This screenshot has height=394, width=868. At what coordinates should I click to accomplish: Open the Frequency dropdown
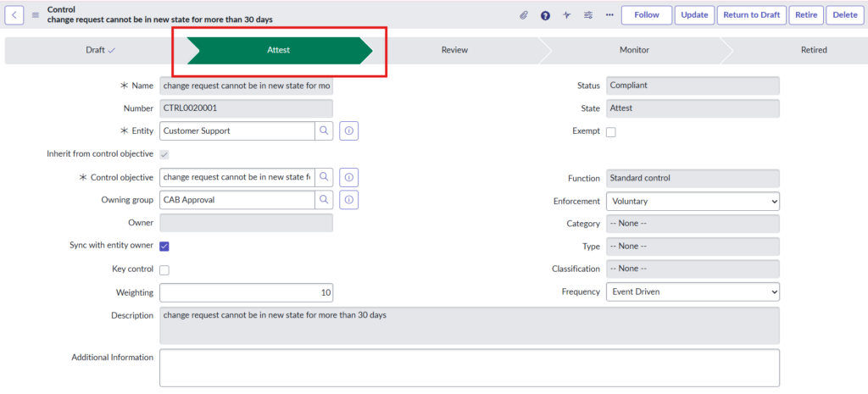(x=693, y=292)
